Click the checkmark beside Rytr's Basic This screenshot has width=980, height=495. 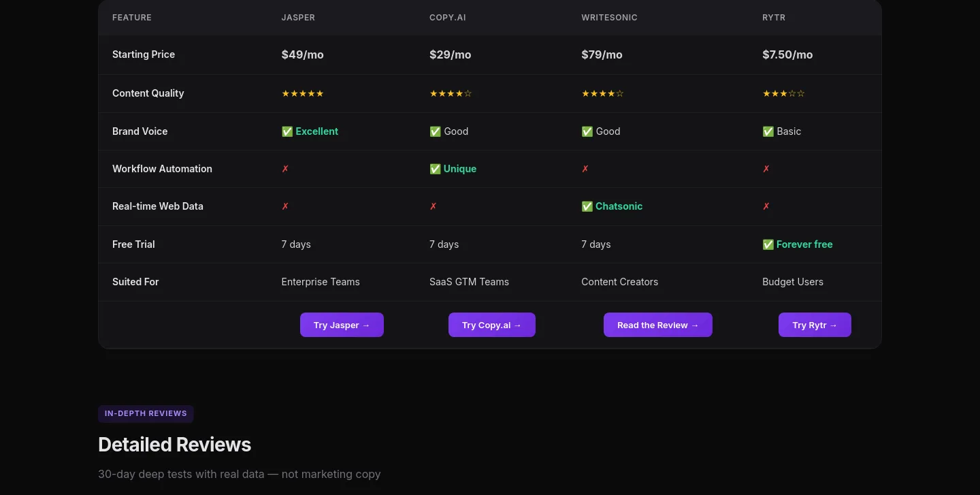click(x=768, y=131)
